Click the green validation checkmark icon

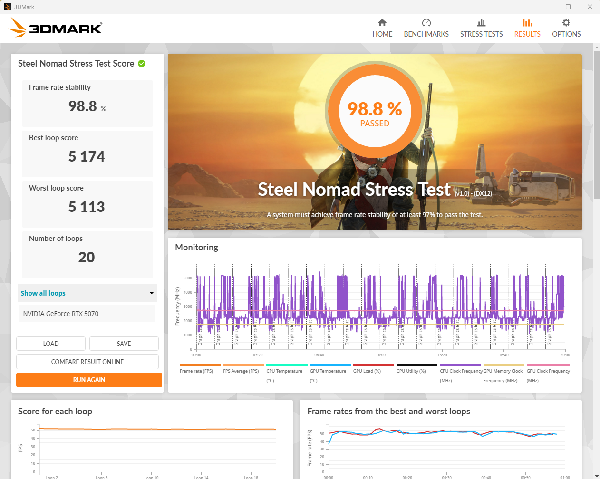(142, 64)
